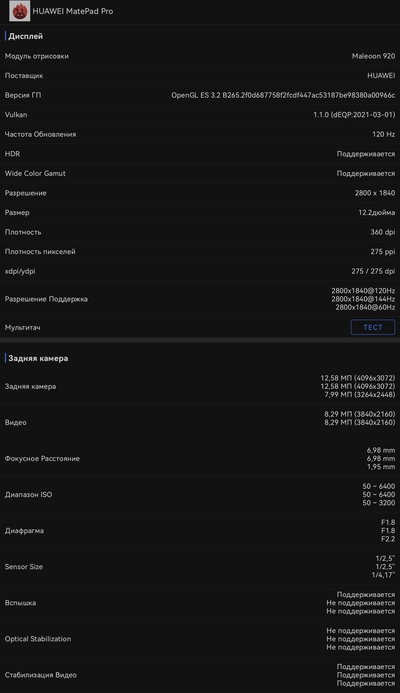This screenshot has height=693, width=400.
Task: Click the Разрешение 2800 x 1840 row
Action: tap(200, 193)
